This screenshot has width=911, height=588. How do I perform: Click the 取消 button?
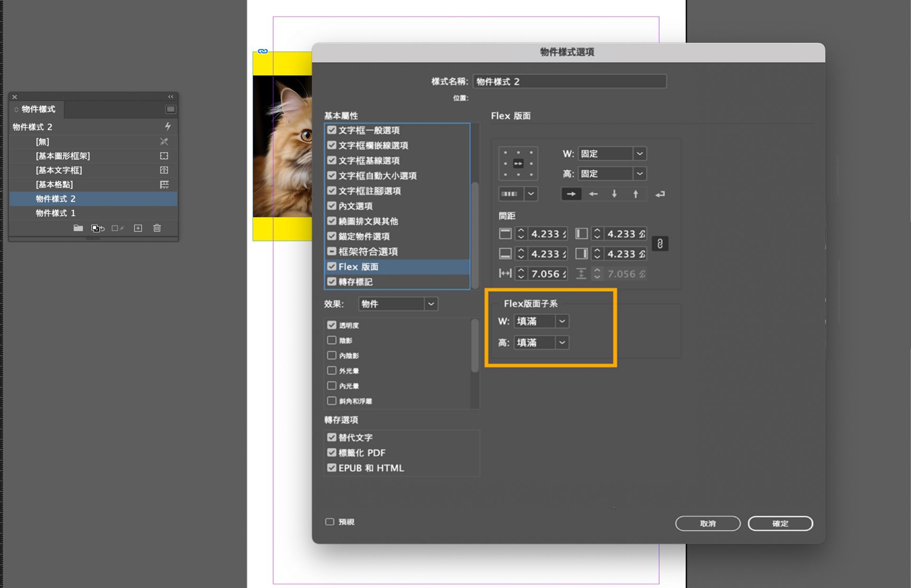coord(707,523)
